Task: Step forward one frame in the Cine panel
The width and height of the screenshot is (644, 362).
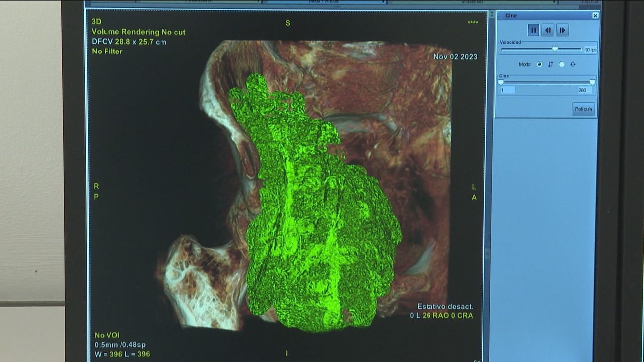Action: pyautogui.click(x=562, y=30)
